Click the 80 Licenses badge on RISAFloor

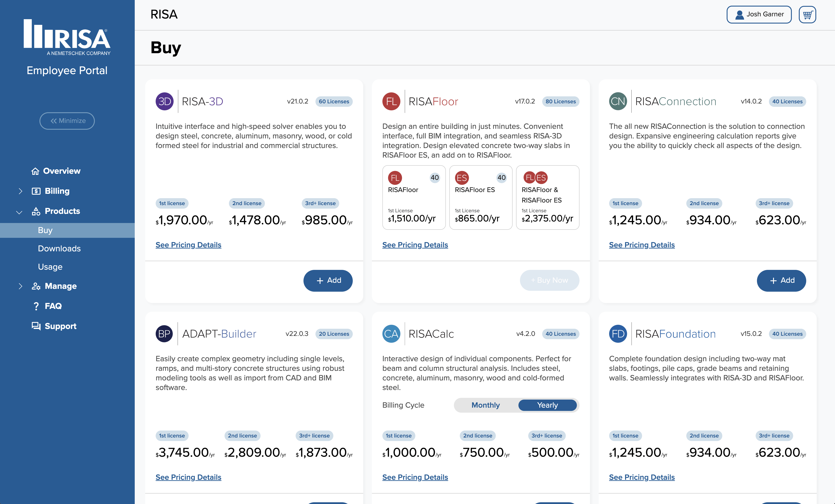561,101
